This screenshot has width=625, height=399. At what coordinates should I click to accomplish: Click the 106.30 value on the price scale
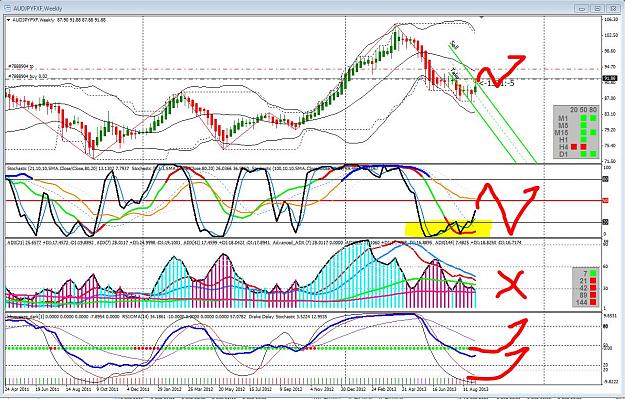610,20
